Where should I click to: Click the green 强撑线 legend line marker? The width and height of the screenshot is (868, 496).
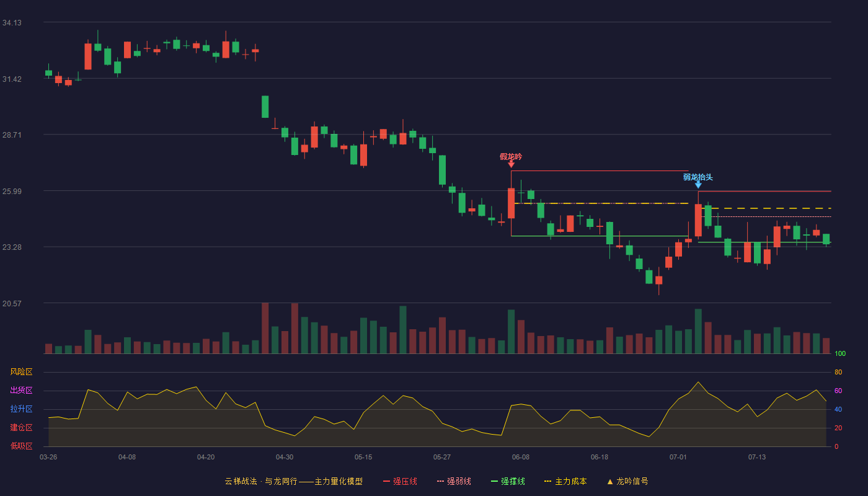[x=494, y=482]
